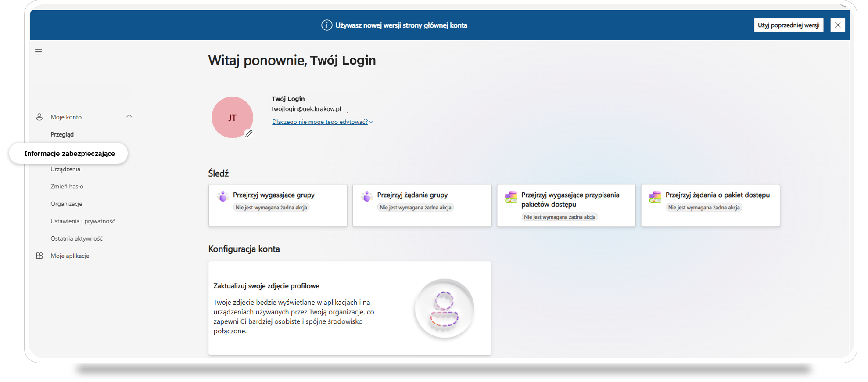Click the status badge under Przejrzyj żądania grupy

[x=416, y=208]
